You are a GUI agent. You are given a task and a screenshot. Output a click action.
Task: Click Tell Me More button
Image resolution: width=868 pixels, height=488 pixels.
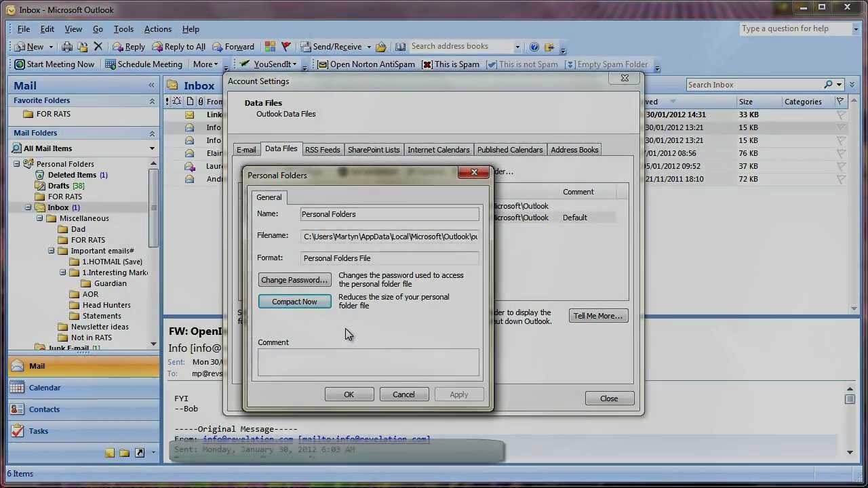597,316
